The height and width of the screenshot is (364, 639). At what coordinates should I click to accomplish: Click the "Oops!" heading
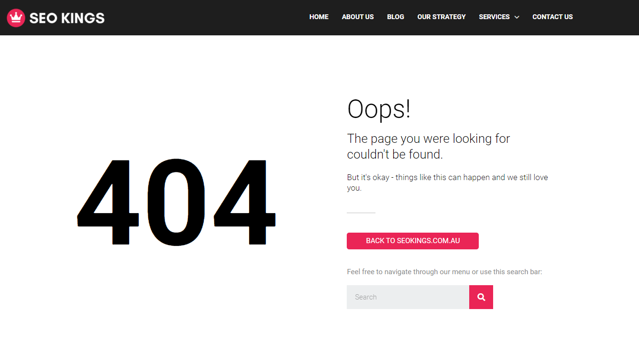(379, 109)
